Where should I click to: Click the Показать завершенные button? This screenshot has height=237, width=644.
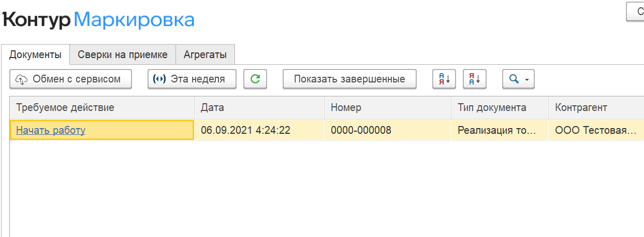[x=349, y=79]
